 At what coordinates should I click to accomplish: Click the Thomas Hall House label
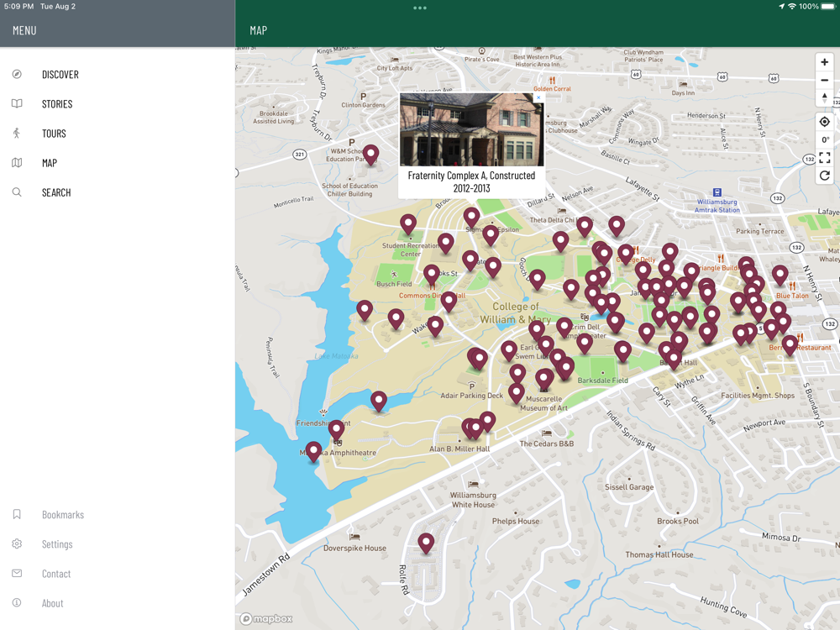click(659, 554)
